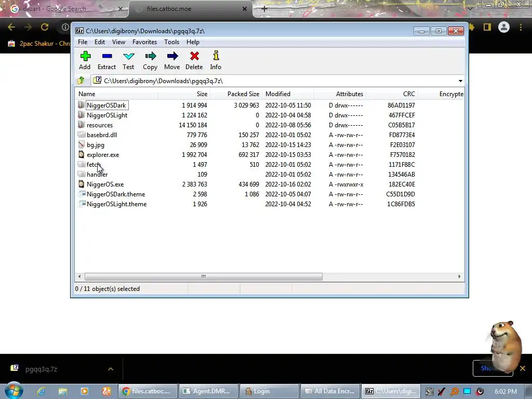
Task: Open 2pac Shakur bookmark
Action: pos(39,44)
